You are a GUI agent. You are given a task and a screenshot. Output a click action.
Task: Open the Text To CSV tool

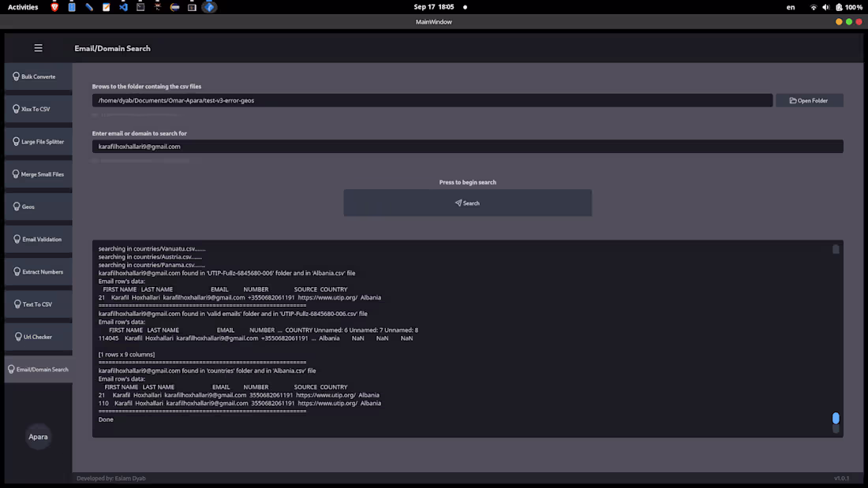point(38,304)
